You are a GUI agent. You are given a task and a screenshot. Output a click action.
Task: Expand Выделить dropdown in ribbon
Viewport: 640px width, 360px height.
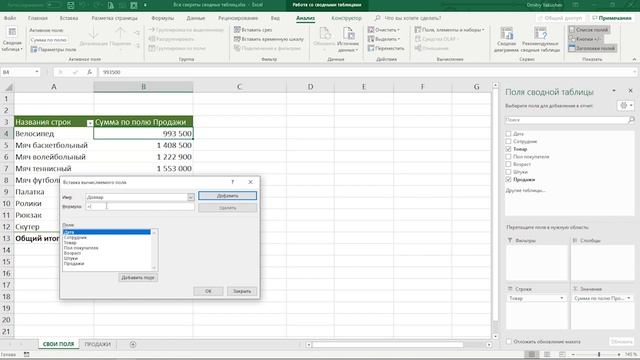[399, 39]
